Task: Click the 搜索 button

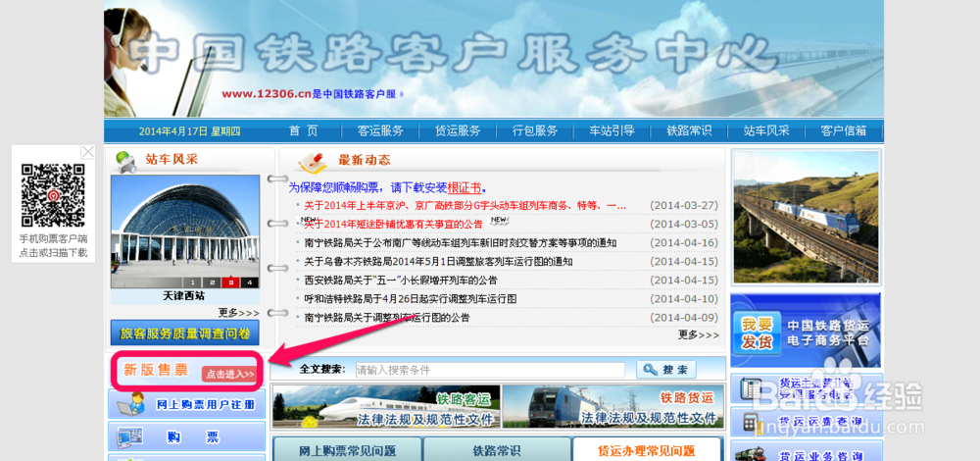Action: coord(666,370)
